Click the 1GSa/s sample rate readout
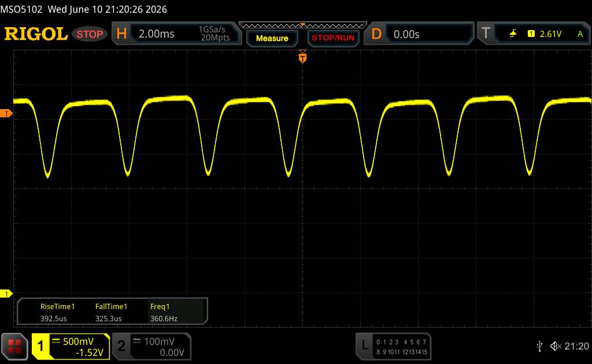This screenshot has height=364, width=592. tap(212, 29)
